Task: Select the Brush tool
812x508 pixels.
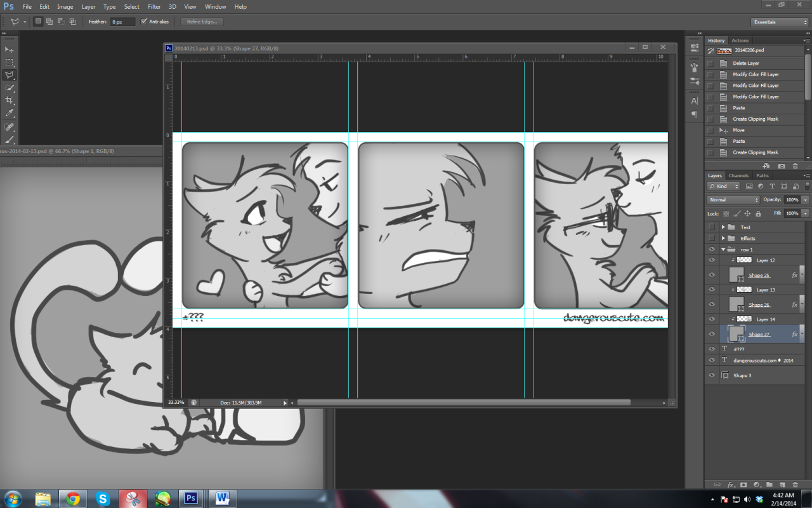Action: pyautogui.click(x=10, y=139)
